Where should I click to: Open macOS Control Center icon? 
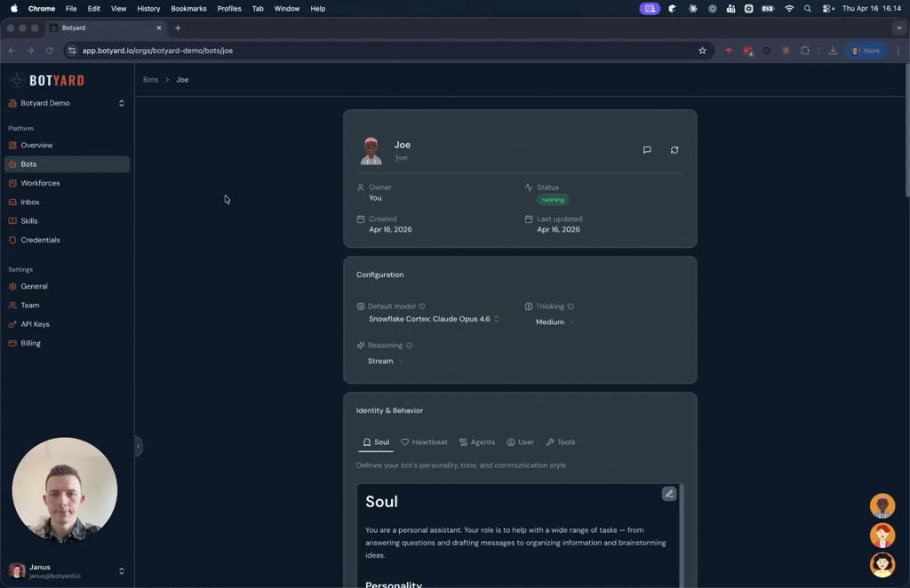[827, 9]
